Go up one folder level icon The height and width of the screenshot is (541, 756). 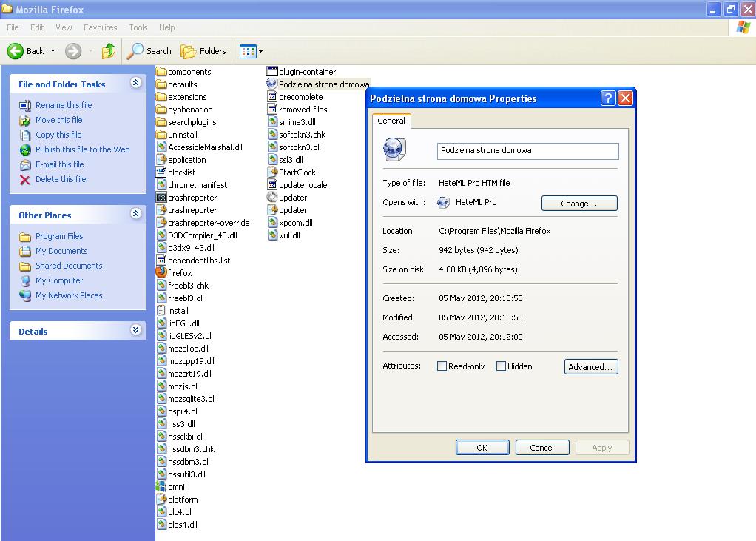click(x=109, y=50)
